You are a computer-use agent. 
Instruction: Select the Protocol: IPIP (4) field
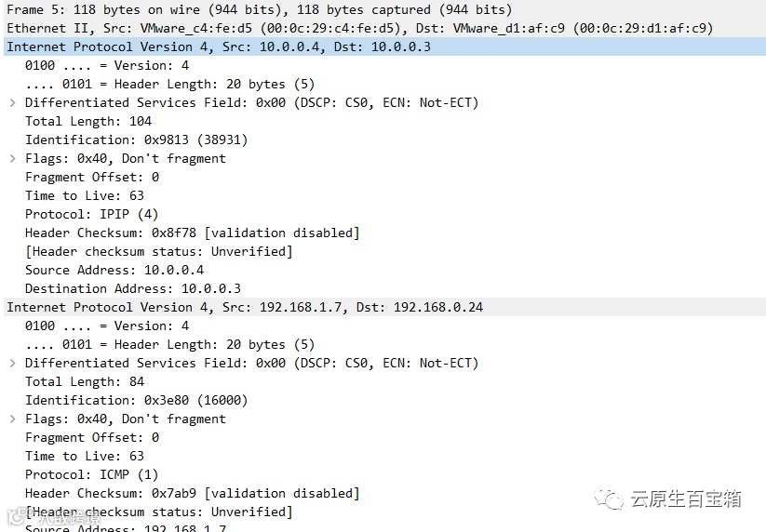click(x=91, y=214)
